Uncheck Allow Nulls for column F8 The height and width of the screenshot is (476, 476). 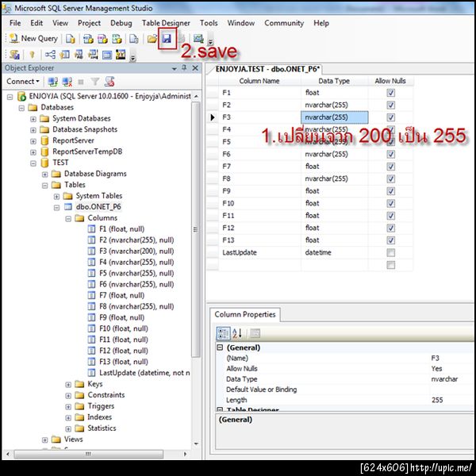click(x=390, y=178)
